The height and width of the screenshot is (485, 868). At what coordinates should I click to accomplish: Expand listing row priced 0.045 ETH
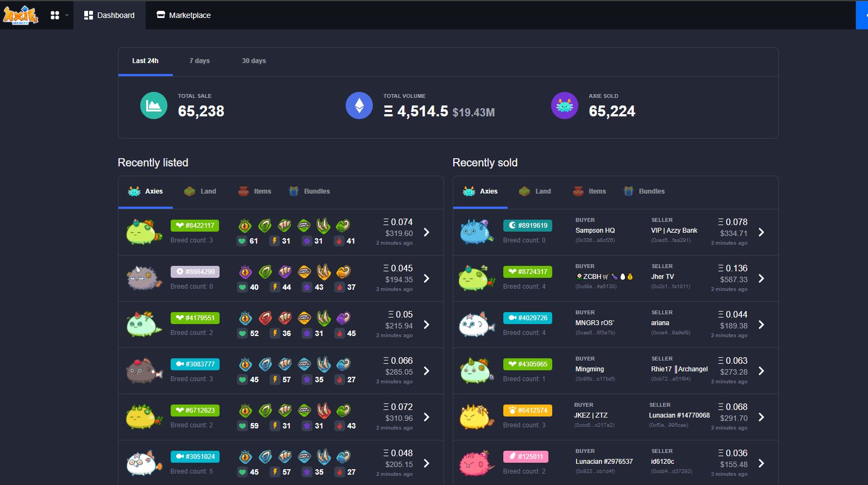point(427,278)
